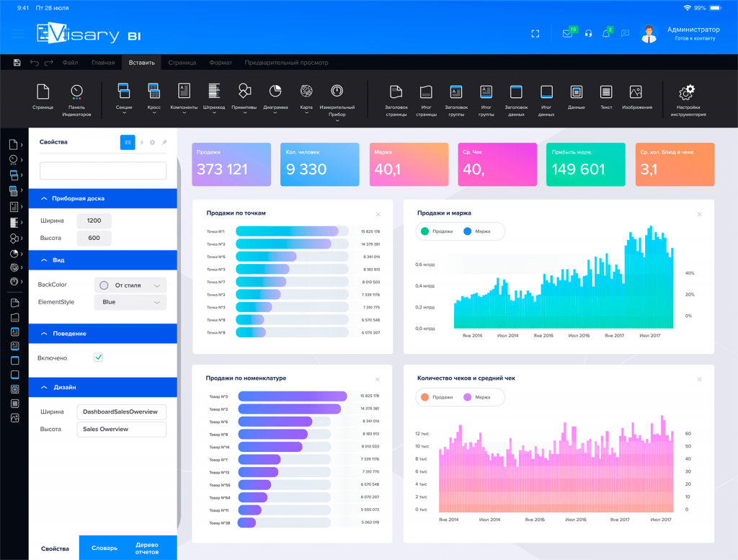The width and height of the screenshot is (738, 560).
Task: Click the save icon in the menu bar
Action: pos(17,63)
